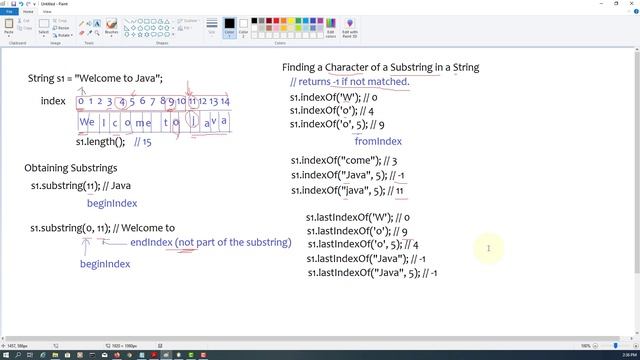Image resolution: width=640 pixels, height=360 pixels.
Task: Expand the Shapes gallery more arrow
Action: pos(173,35)
